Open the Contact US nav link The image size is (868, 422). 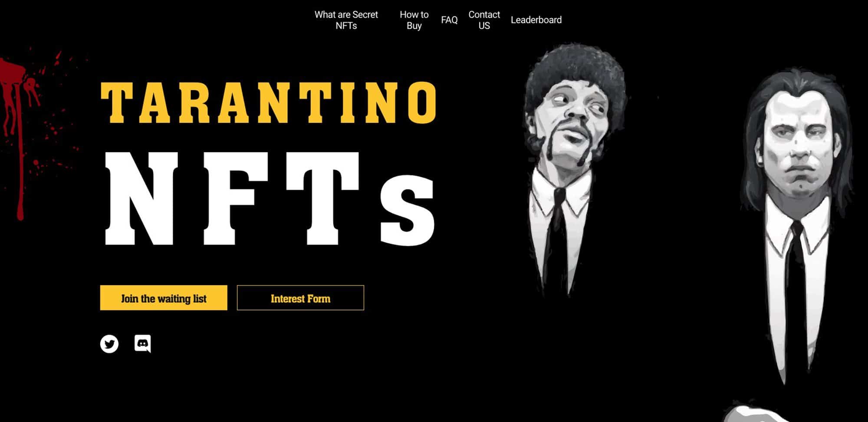(484, 20)
